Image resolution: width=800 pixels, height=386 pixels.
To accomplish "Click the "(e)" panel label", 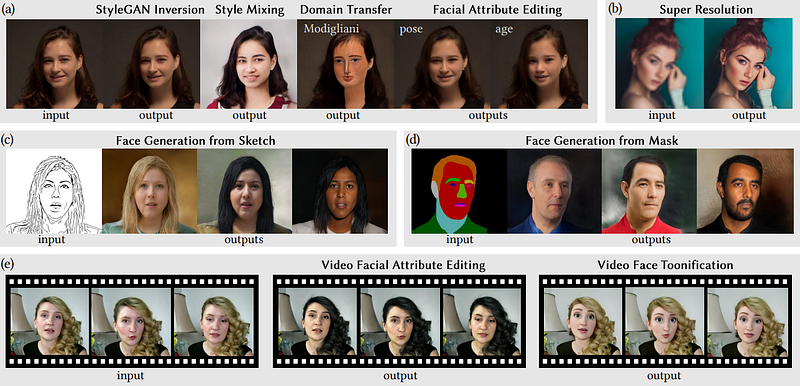I will coord(8,265).
